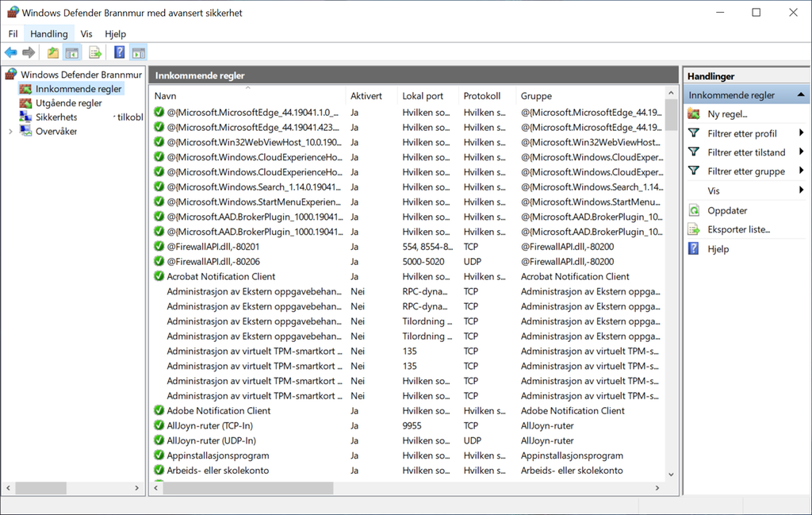Click the Oppdater refresh icon

click(x=694, y=210)
